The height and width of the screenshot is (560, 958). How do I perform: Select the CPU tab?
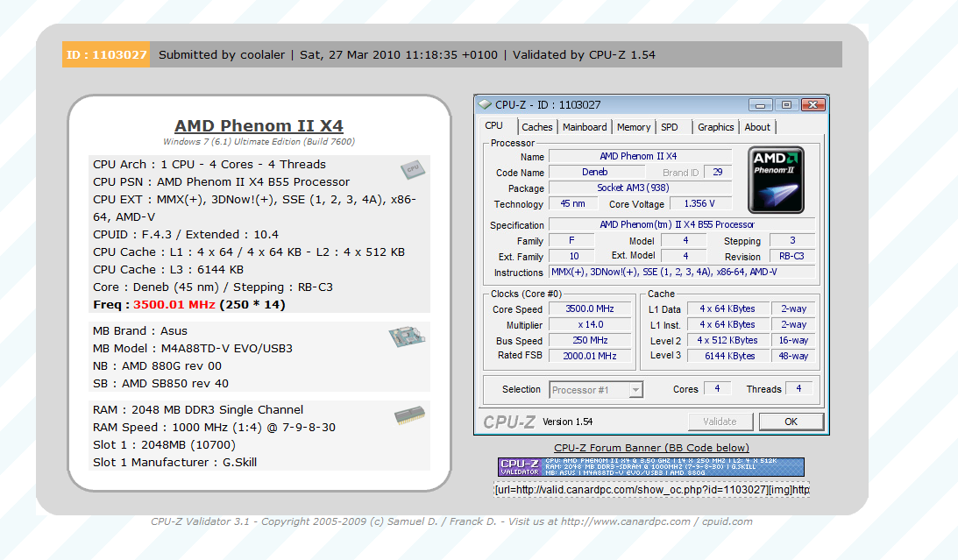pyautogui.click(x=494, y=126)
